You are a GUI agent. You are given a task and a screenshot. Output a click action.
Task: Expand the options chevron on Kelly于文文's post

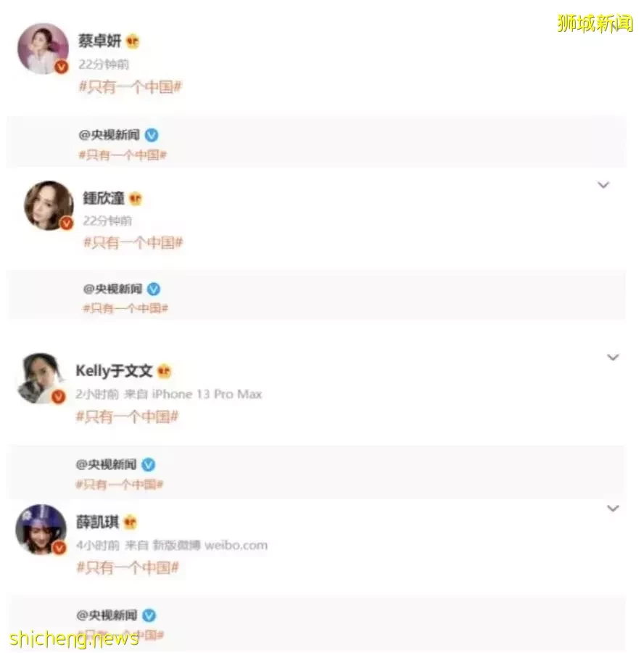(613, 357)
